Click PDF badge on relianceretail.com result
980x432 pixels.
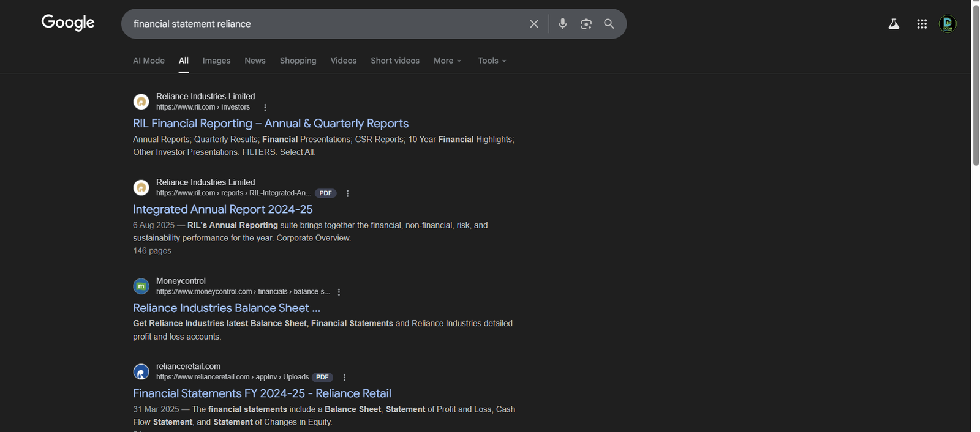[322, 377]
